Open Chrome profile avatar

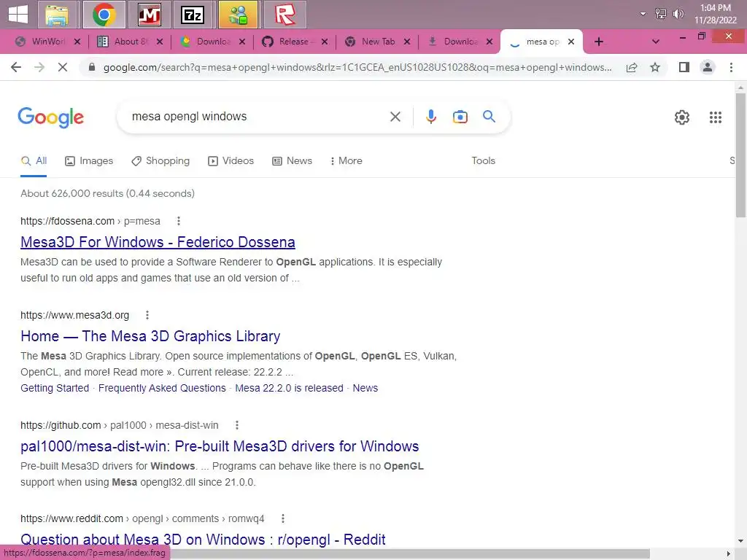pyautogui.click(x=708, y=67)
